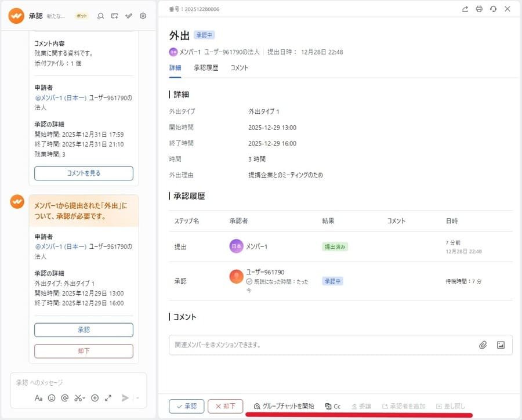Click the コメントを見る button
Image resolution: width=522 pixels, height=420 pixels.
84,173
